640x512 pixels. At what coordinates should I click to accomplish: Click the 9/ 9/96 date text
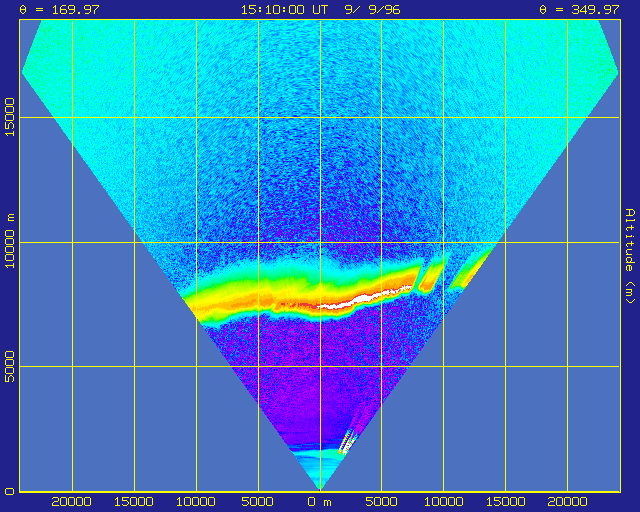[x=372, y=9]
